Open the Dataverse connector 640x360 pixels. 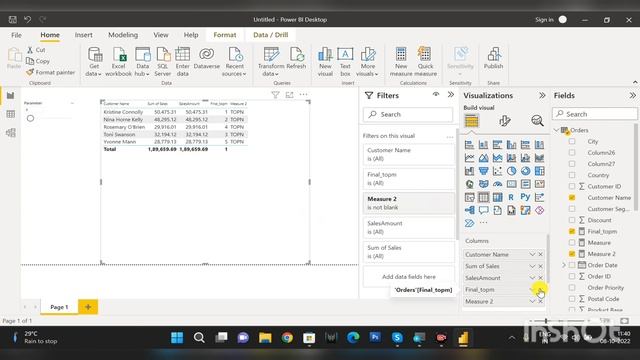pyautogui.click(x=207, y=58)
